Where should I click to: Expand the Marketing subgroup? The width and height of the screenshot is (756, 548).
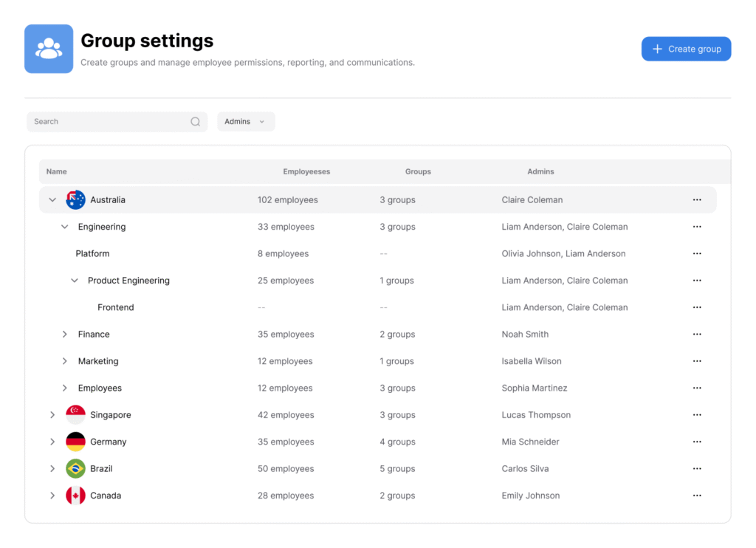pyautogui.click(x=65, y=361)
